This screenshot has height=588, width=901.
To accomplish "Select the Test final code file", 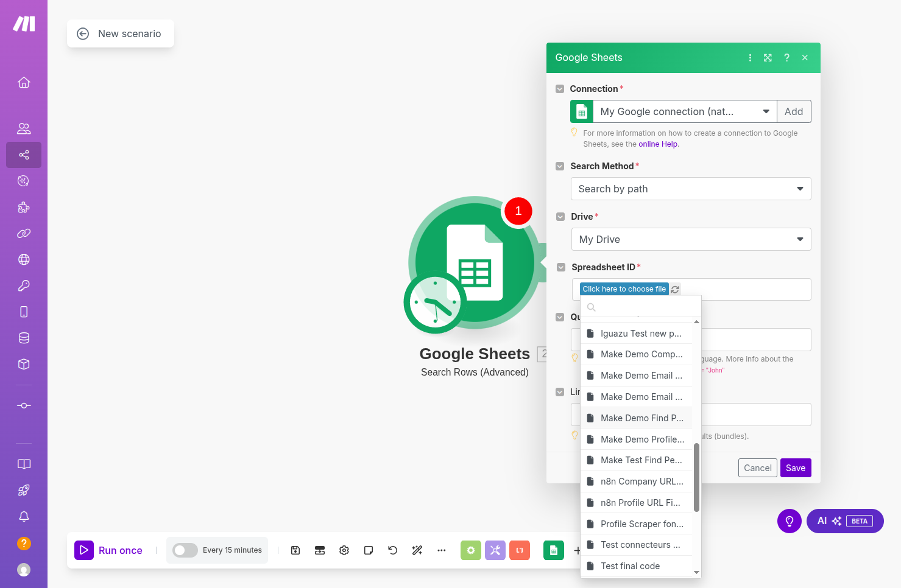I will [637, 566].
